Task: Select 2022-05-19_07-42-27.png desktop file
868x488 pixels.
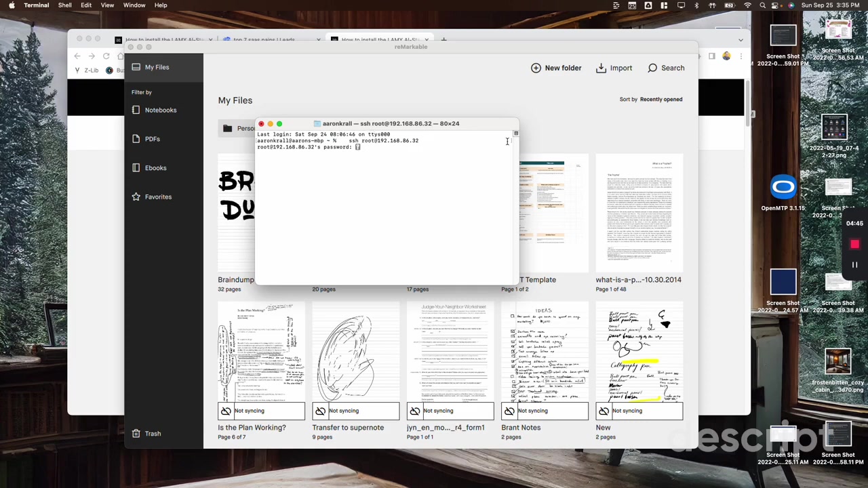Action: [835, 136]
